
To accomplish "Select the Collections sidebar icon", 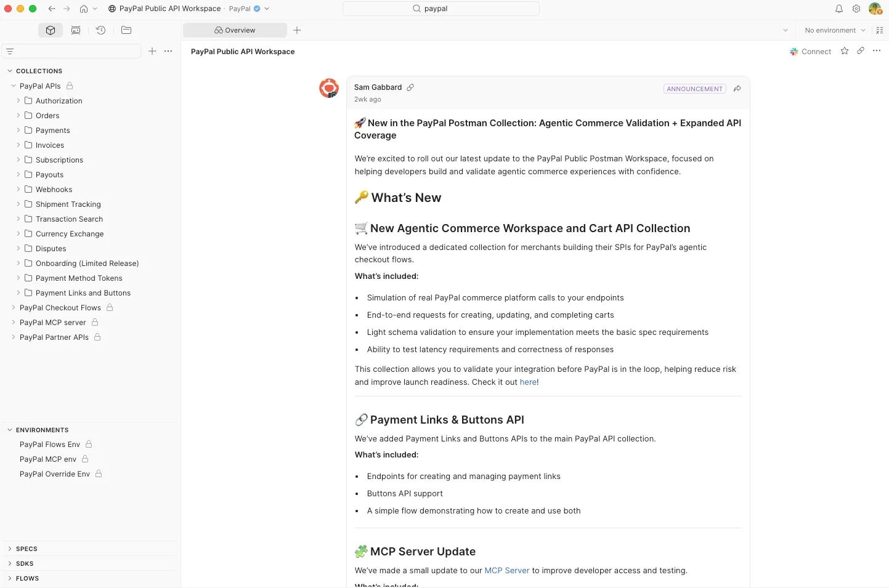I will (51, 30).
